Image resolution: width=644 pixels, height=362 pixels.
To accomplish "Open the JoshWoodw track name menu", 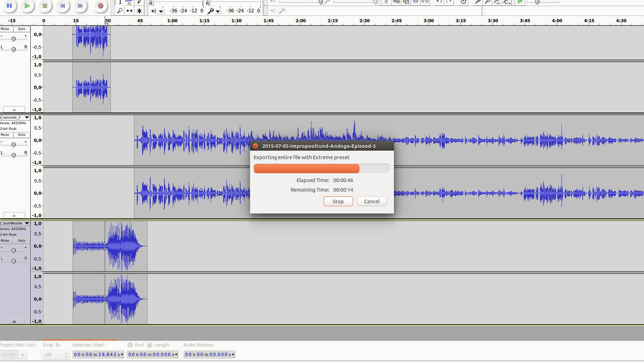I will pyautogui.click(x=16, y=223).
